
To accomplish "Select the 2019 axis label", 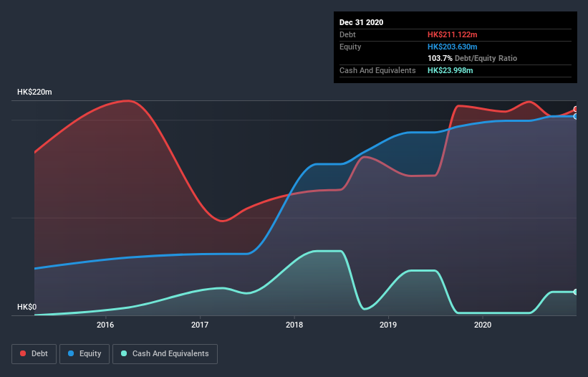I will 388,325.
